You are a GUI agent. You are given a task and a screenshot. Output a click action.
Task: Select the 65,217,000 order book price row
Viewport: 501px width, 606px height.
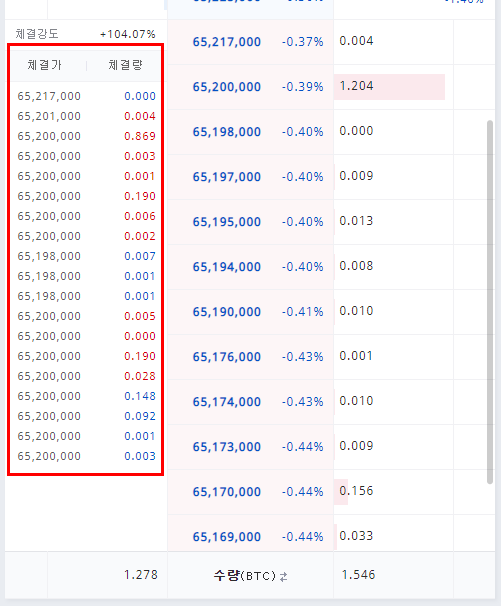pos(250,42)
